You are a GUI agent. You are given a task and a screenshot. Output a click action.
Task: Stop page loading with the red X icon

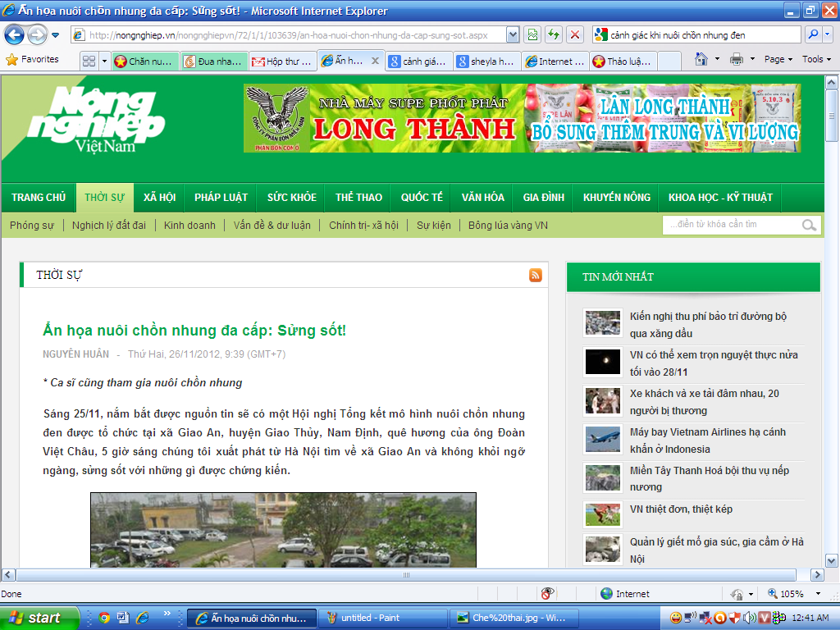575,34
